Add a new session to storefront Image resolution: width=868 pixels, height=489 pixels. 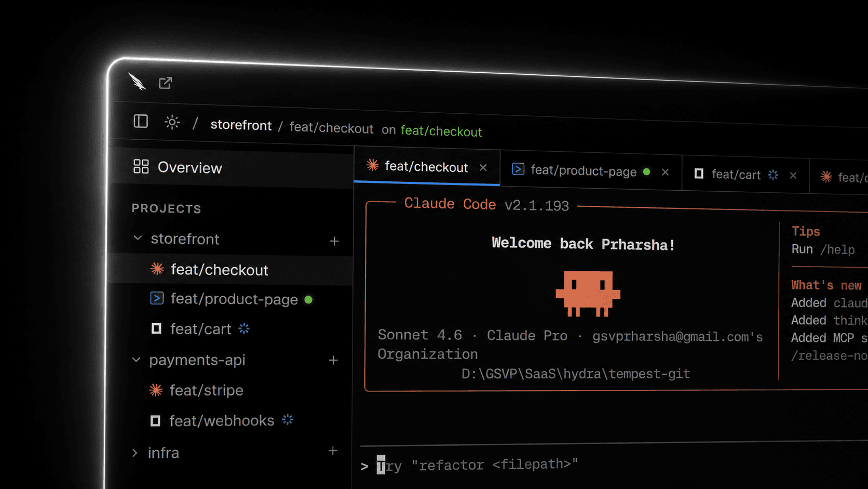click(334, 241)
